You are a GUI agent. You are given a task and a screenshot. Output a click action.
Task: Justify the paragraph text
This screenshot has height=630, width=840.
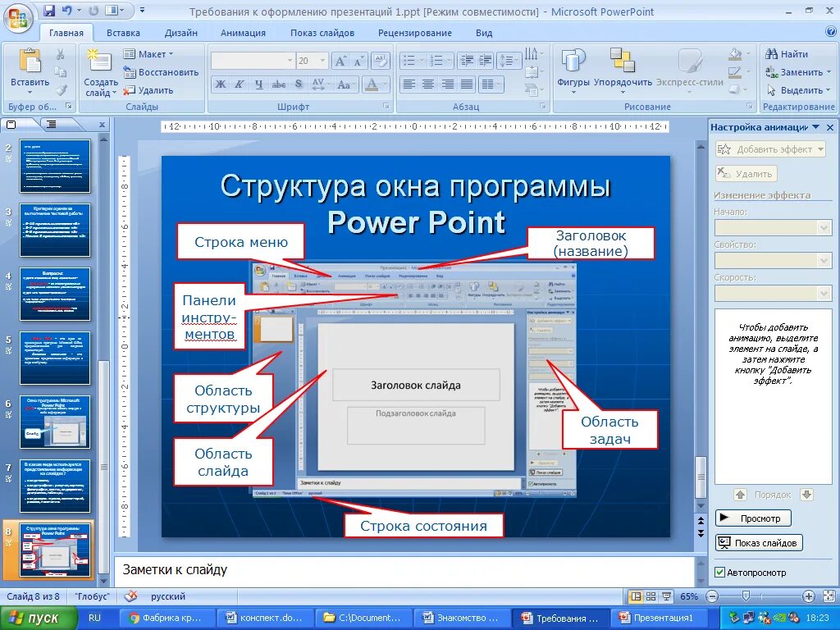point(467,84)
